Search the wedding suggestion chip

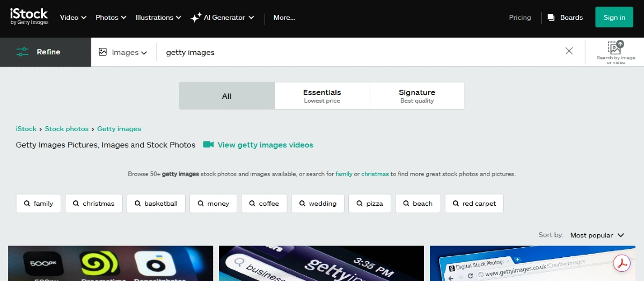pyautogui.click(x=318, y=204)
